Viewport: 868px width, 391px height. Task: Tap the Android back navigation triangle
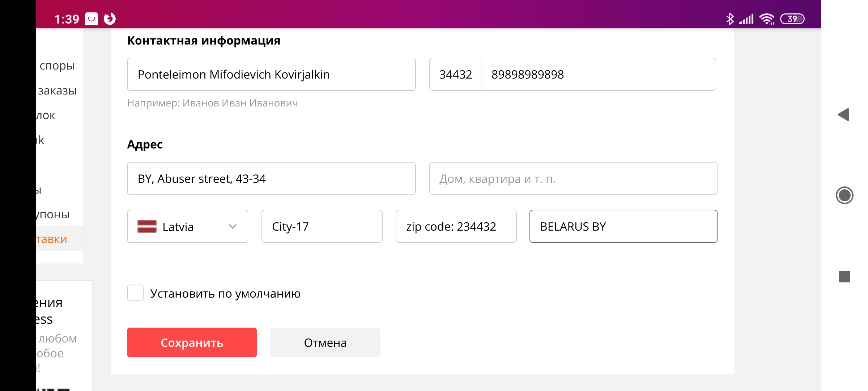(x=843, y=115)
